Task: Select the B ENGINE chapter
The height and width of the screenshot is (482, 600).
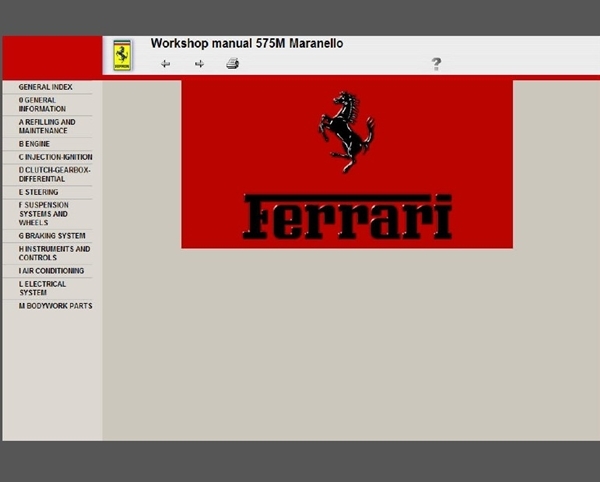Action: click(34, 144)
